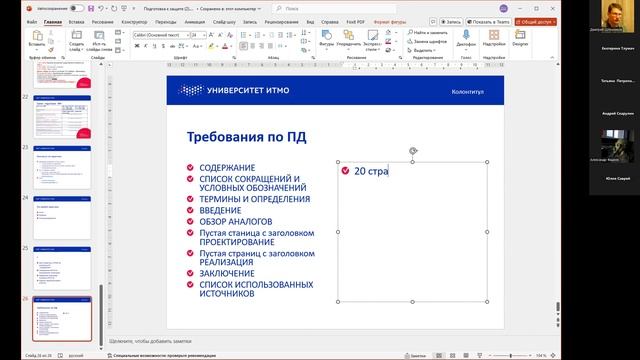Clear all text formatting
Screen dimensions: 640x360
tap(230, 35)
